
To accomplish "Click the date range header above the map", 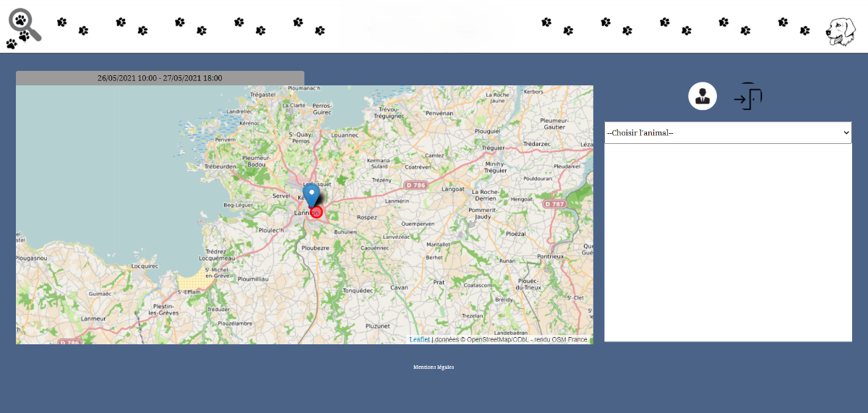I will pyautogui.click(x=160, y=78).
